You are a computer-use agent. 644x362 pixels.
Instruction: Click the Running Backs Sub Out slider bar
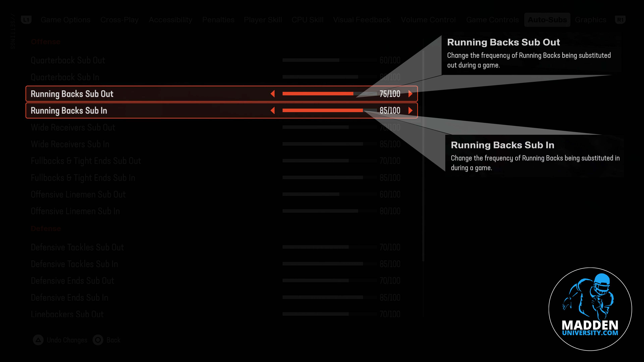coord(325,94)
